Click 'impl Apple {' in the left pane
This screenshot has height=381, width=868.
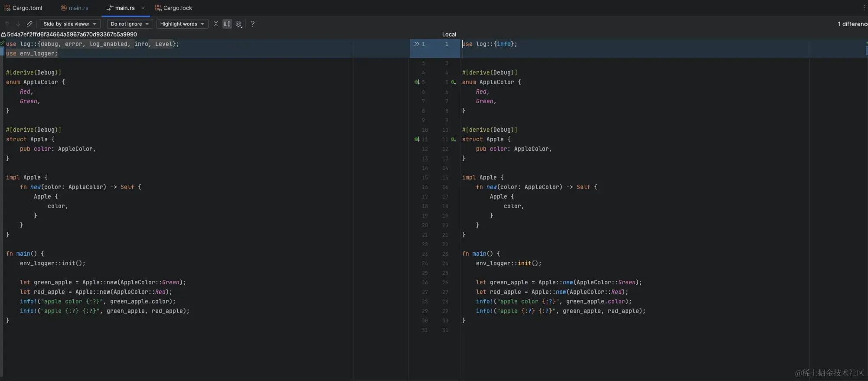[x=27, y=177]
